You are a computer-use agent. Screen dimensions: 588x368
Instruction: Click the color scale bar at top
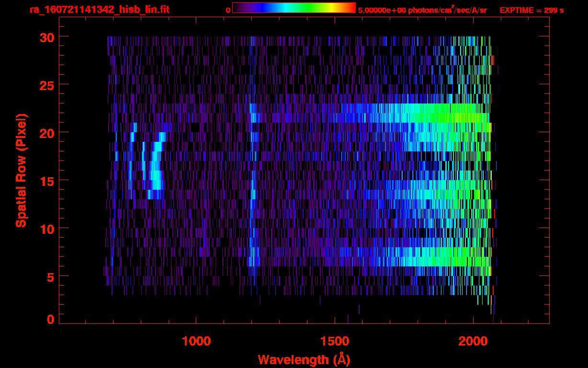pos(294,8)
